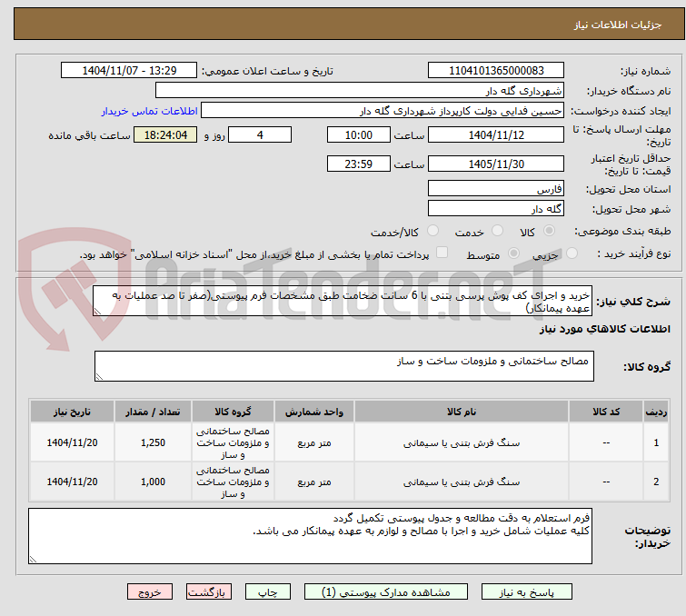686x616 pixels.
Task: Click the date 1404/11/20 in row 2
Action: click(x=72, y=482)
